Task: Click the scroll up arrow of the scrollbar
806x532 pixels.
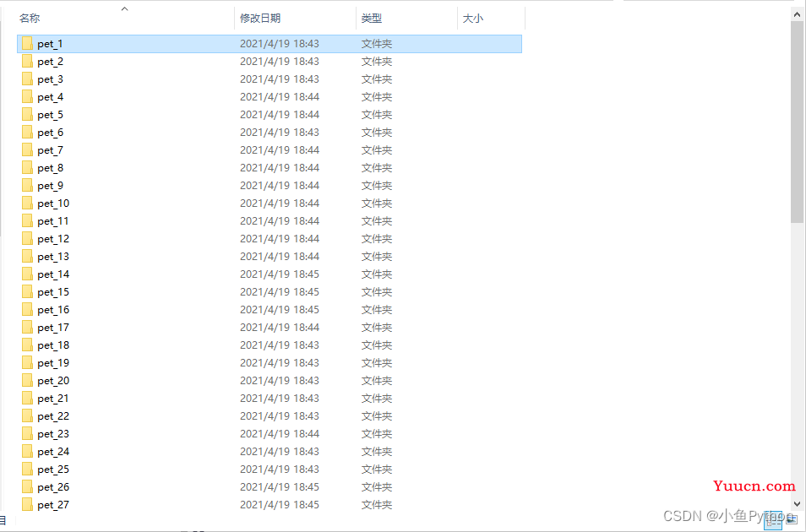Action: 798,15
